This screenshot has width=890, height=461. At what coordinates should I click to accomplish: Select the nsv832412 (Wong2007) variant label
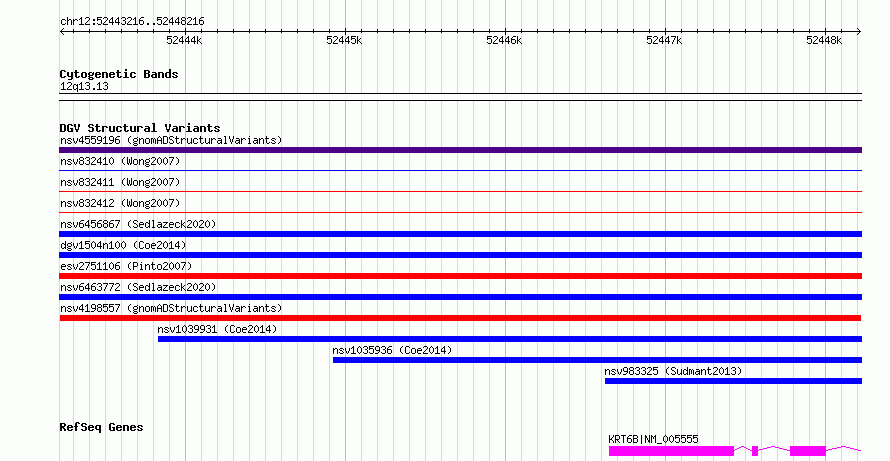pyautogui.click(x=120, y=203)
